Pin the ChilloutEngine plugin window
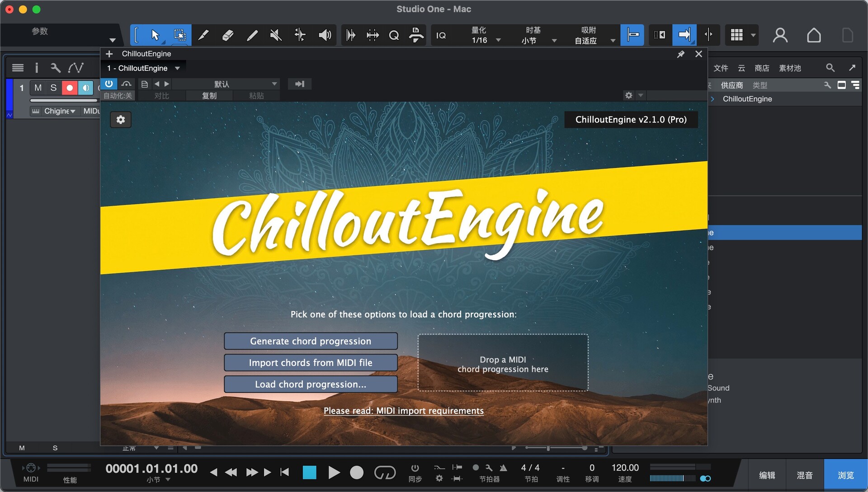Image resolution: width=868 pixels, height=492 pixels. pos(680,54)
